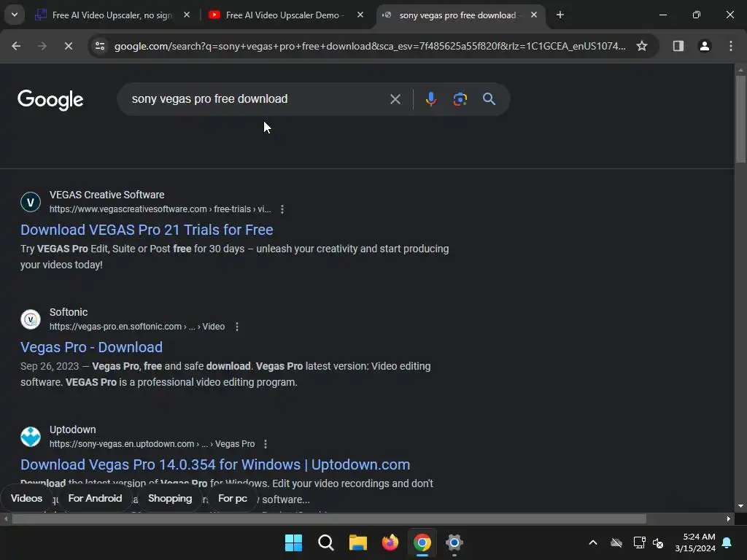The width and height of the screenshot is (747, 560).
Task: Click the Chrome taskbar icon
Action: click(422, 542)
